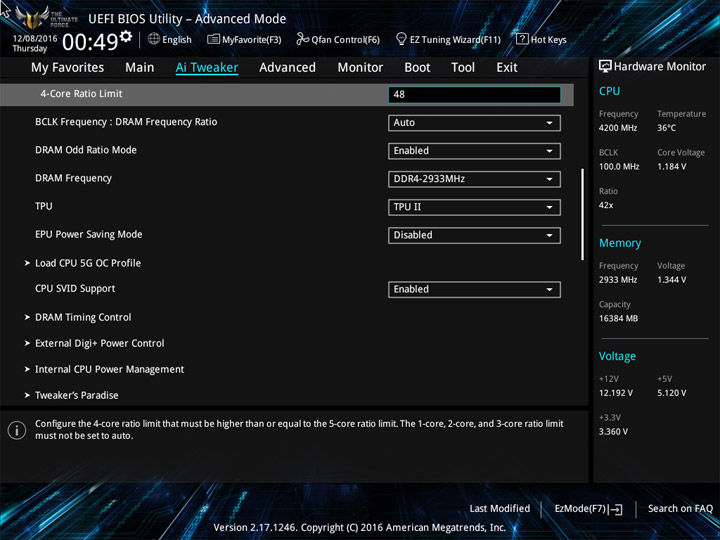Screen dimensions: 720x540
Task: Click the globe language icon
Action: click(x=154, y=39)
